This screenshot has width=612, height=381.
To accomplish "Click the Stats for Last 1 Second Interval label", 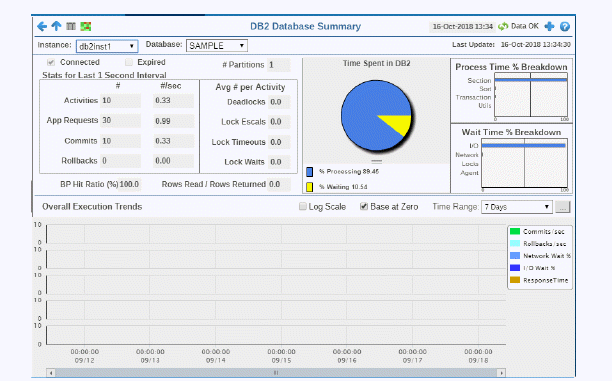I will pyautogui.click(x=104, y=75).
